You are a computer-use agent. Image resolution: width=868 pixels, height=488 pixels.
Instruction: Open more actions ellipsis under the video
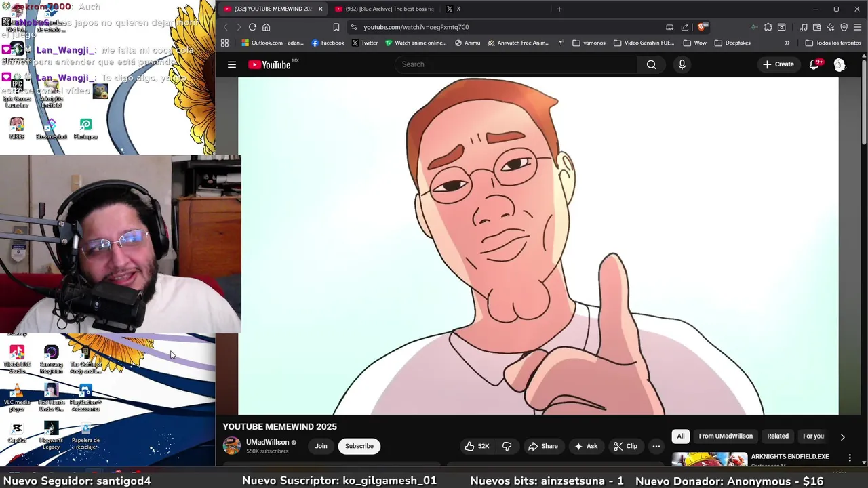click(656, 446)
